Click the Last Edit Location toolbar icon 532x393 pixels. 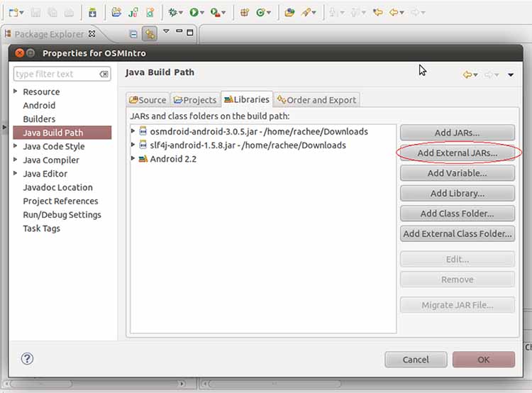point(377,13)
